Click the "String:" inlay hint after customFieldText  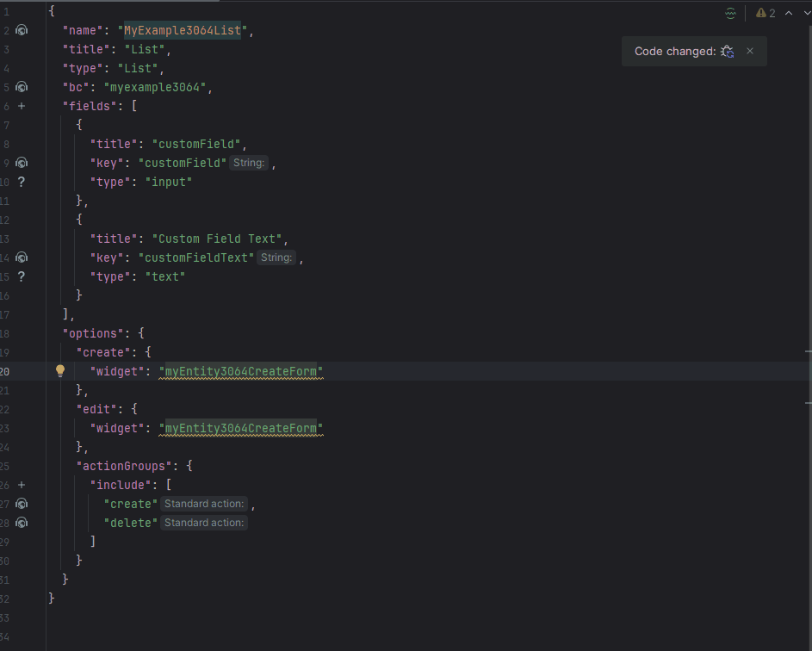click(x=276, y=257)
